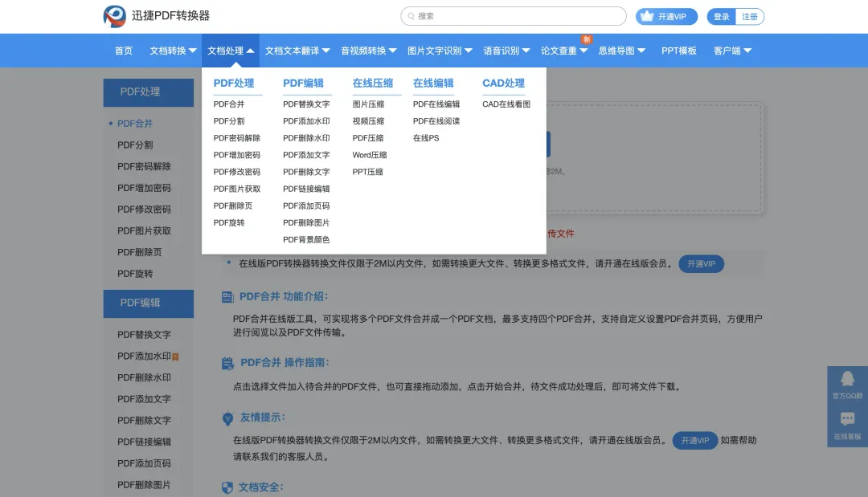This screenshot has width=868, height=497.
Task: Go to the 首页 nav item
Action: (x=124, y=51)
